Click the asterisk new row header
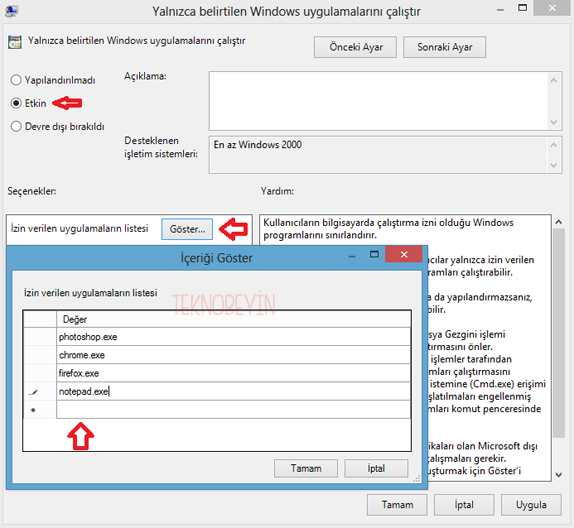This screenshot has height=528, width=574. click(40, 410)
